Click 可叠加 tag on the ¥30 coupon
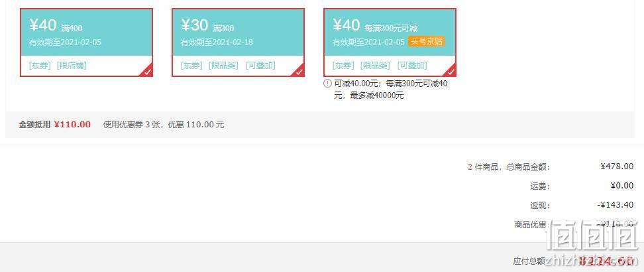Image resolution: width=644 pixels, height=272 pixels. click(x=260, y=66)
